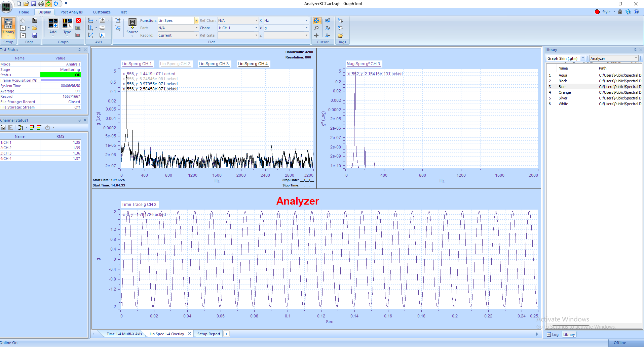The image size is (644, 347).
Task: Click the red Style color indicator
Action: click(597, 11)
